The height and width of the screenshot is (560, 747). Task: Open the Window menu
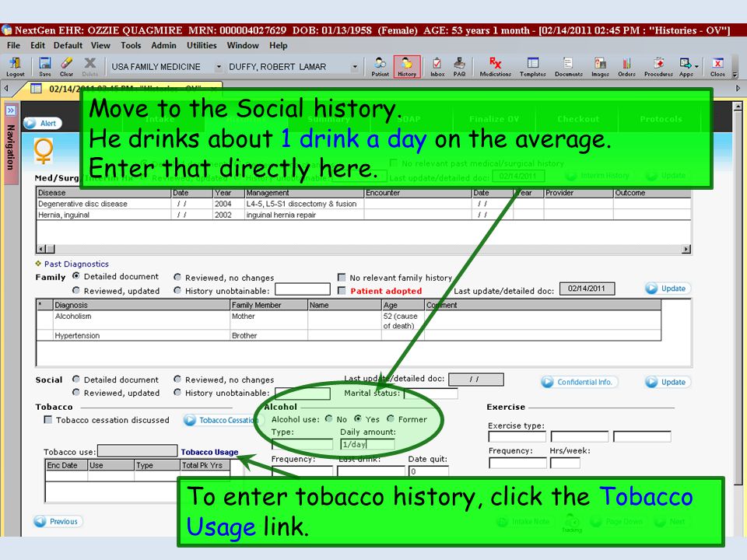[x=243, y=45]
